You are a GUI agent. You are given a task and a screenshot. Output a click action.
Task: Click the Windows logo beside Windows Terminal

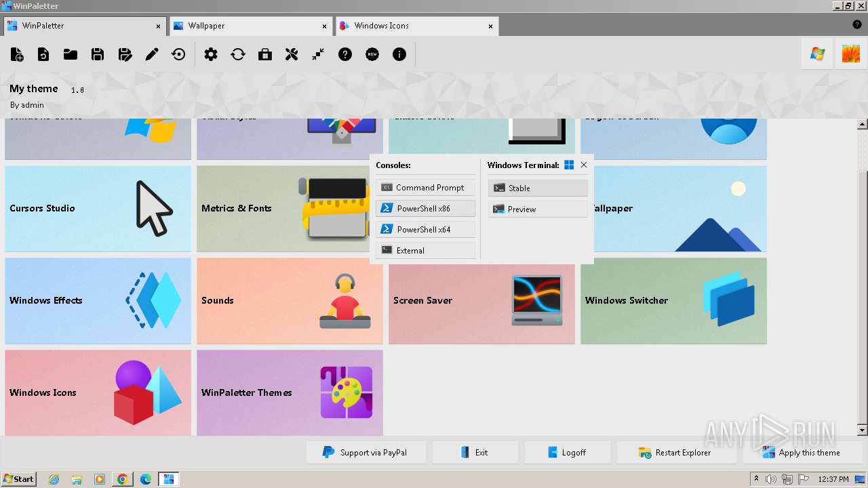(x=569, y=165)
